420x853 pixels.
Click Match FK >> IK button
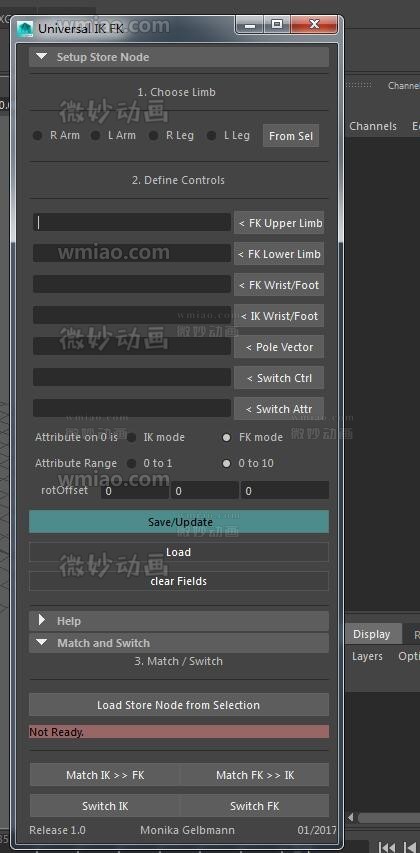[255, 775]
